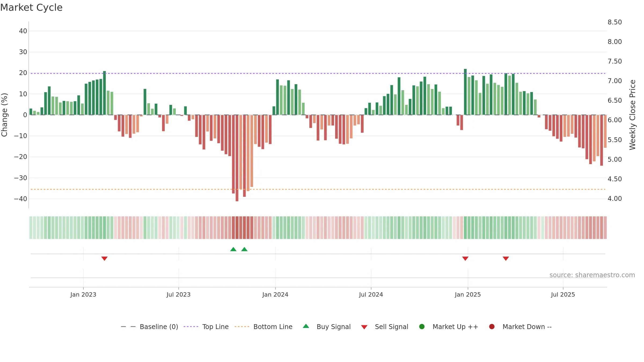Screen dimensions: 644x362
Task: Toggle the Bottom Line legend label
Action: pos(273,327)
